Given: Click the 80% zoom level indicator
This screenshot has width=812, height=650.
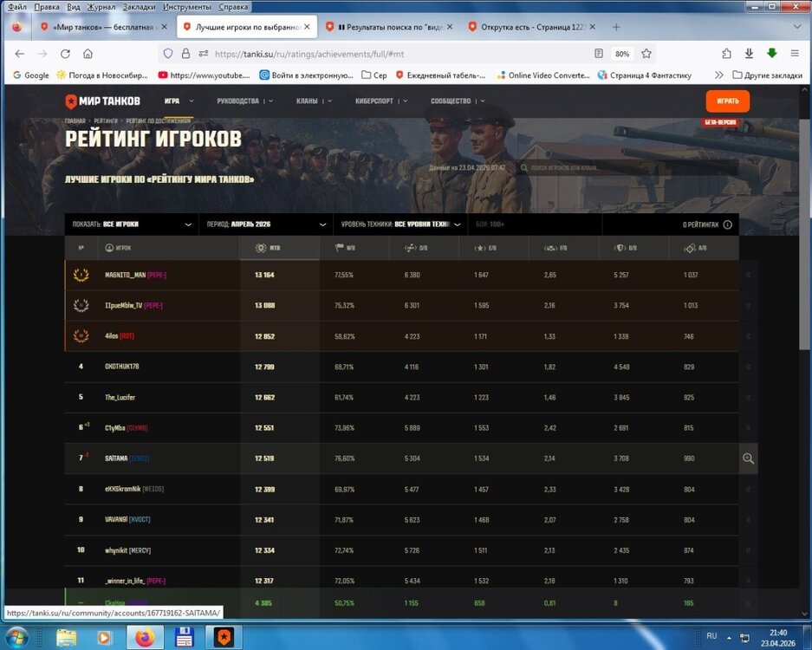Looking at the screenshot, I should [x=622, y=54].
